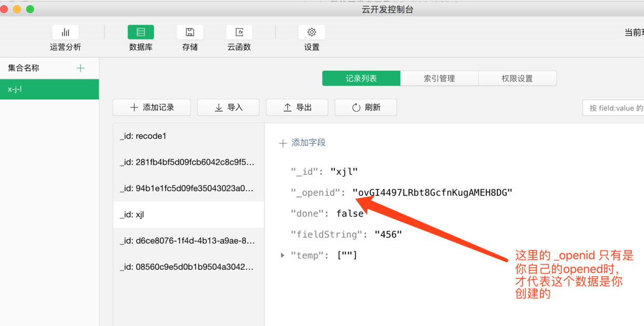Select record _id: 94b1e1fc5d09fe35043023a0…

pyautogui.click(x=189, y=188)
